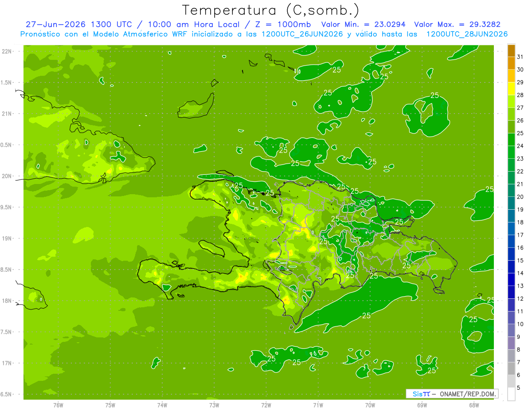The width and height of the screenshot is (532, 411).
Task: Click the colorbar label "5"
Action: pyautogui.click(x=519, y=388)
